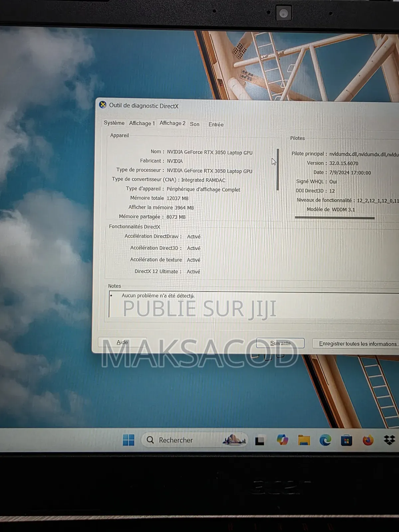Launch Firefox from the taskbar

368,440
